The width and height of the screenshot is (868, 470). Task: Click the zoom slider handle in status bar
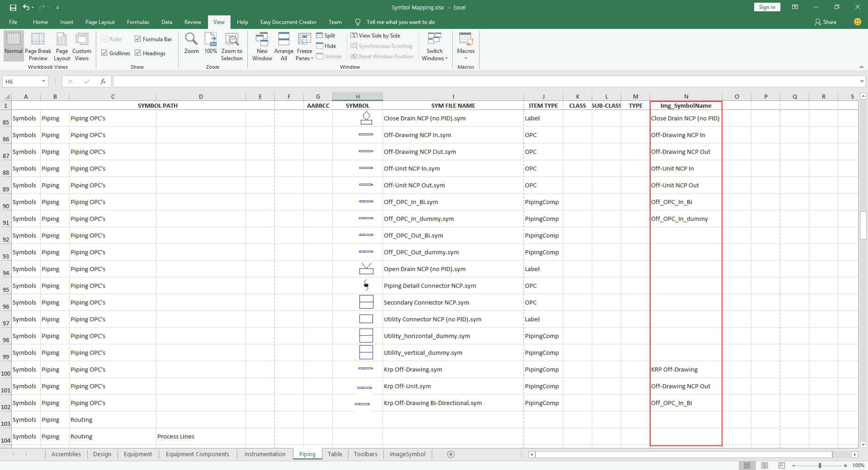point(820,465)
